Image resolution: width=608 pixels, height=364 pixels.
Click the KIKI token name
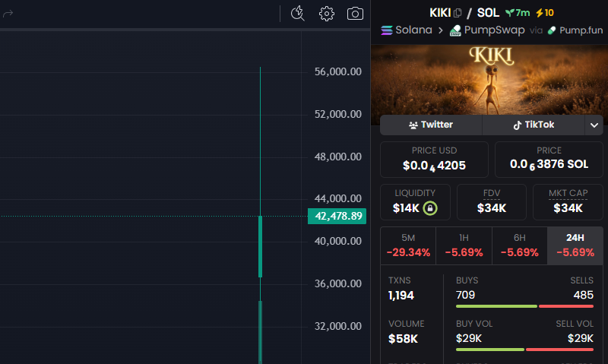[440, 13]
